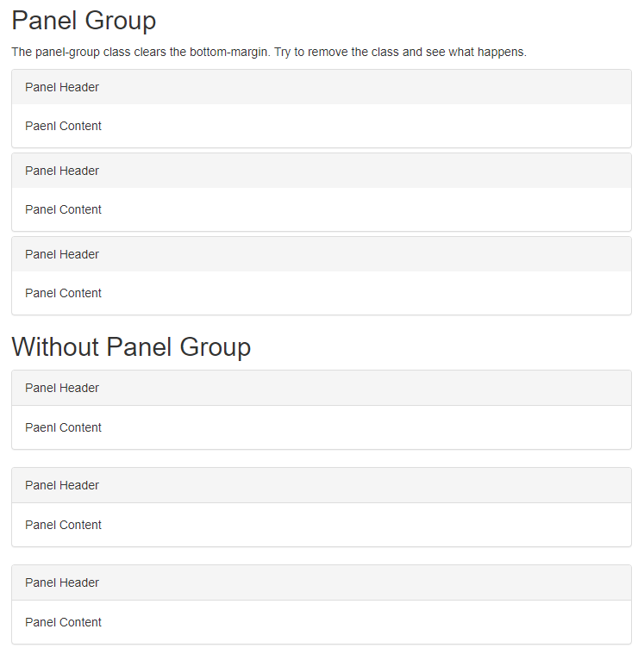
Task: Click the word "clears" in the description
Action: (x=152, y=52)
